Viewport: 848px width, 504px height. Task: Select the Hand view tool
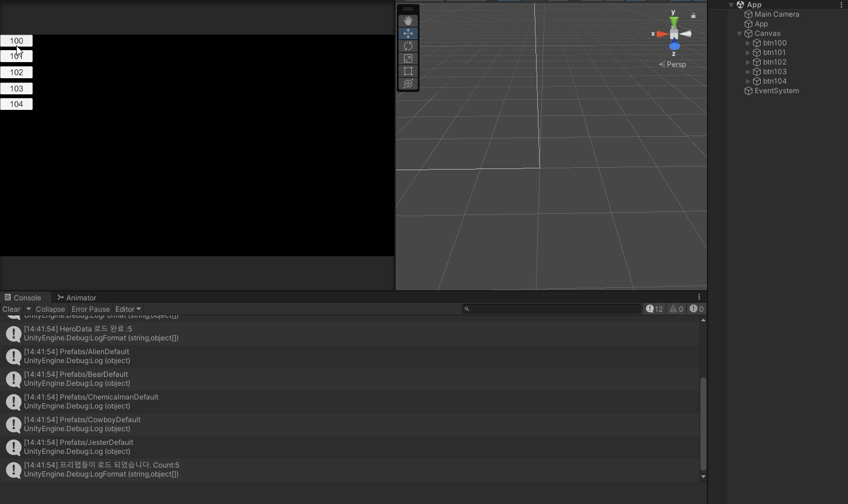(408, 21)
